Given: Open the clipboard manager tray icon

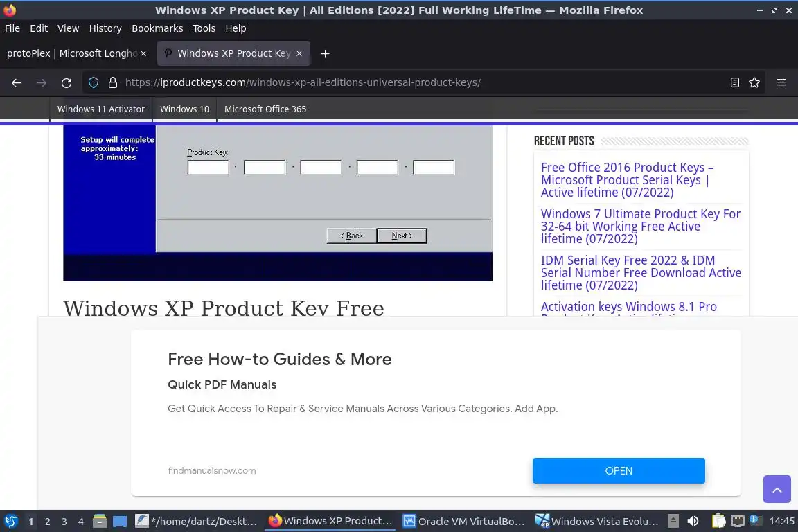Looking at the screenshot, I should tap(718, 521).
